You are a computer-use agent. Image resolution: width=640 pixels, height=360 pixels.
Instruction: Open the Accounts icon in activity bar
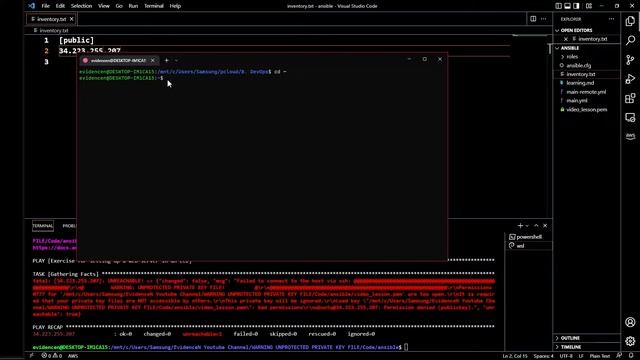click(630, 322)
